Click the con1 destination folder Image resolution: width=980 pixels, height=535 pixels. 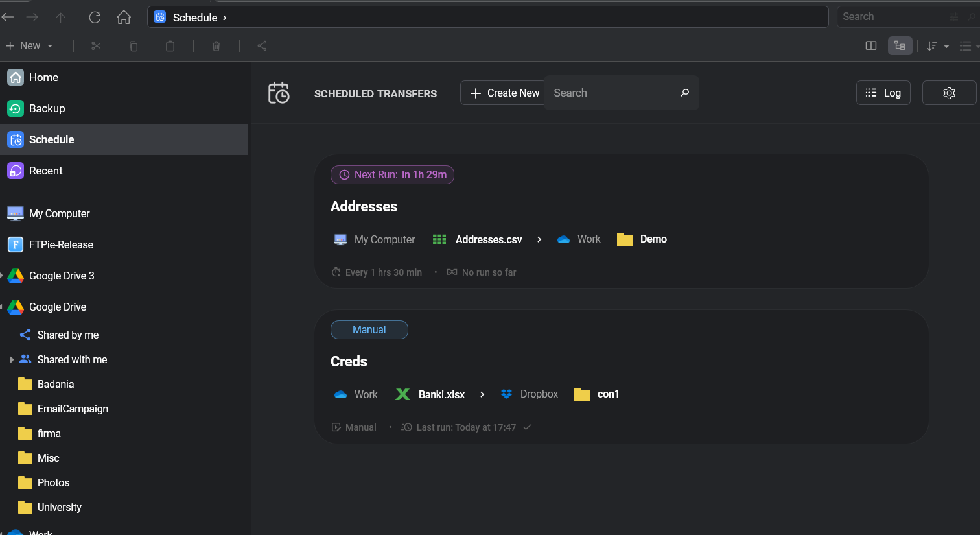pyautogui.click(x=608, y=394)
